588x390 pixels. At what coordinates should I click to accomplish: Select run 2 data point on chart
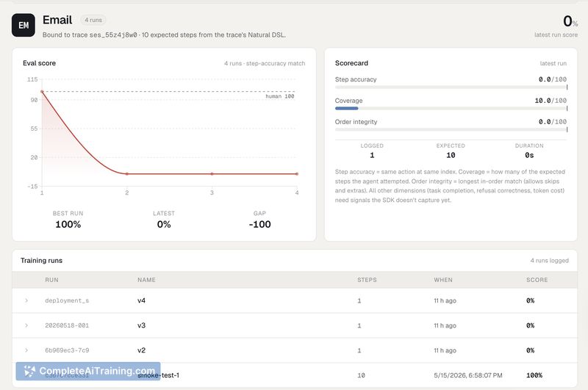[x=126, y=174]
